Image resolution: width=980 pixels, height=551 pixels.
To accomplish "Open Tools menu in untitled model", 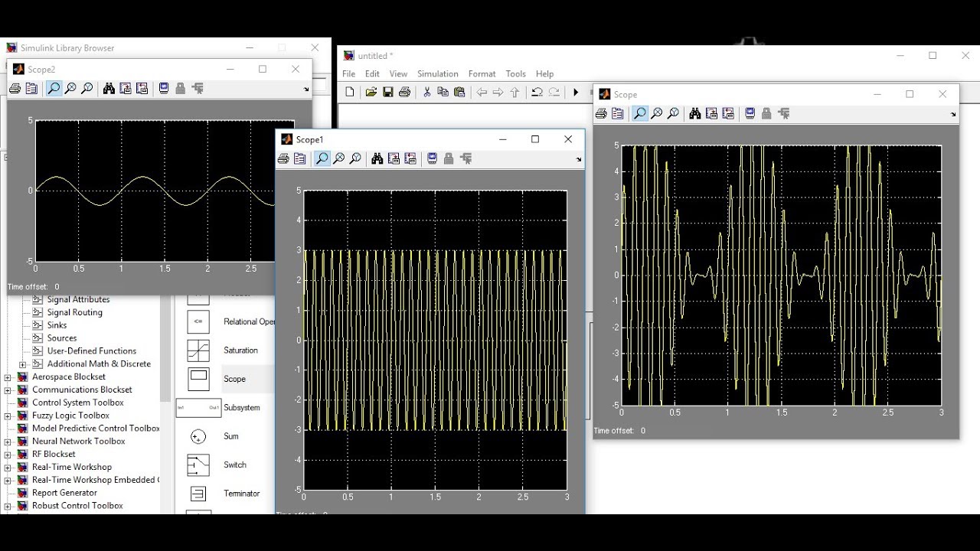I will pos(516,74).
